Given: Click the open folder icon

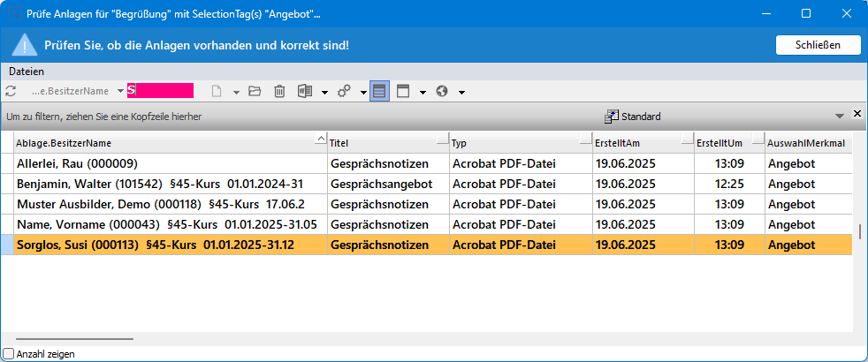Looking at the screenshot, I should pyautogui.click(x=255, y=91).
